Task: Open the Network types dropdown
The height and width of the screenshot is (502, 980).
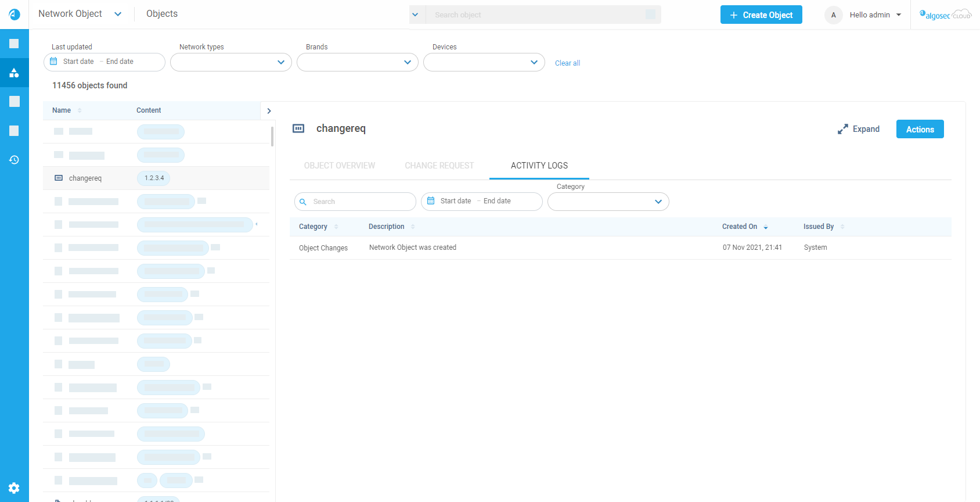Action: (231, 62)
